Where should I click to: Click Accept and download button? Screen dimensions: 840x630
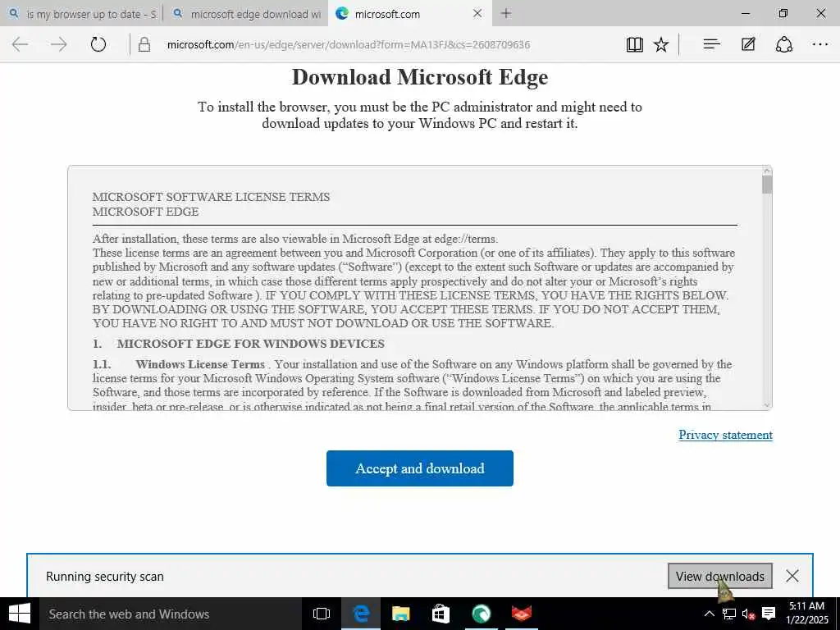pyautogui.click(x=419, y=468)
